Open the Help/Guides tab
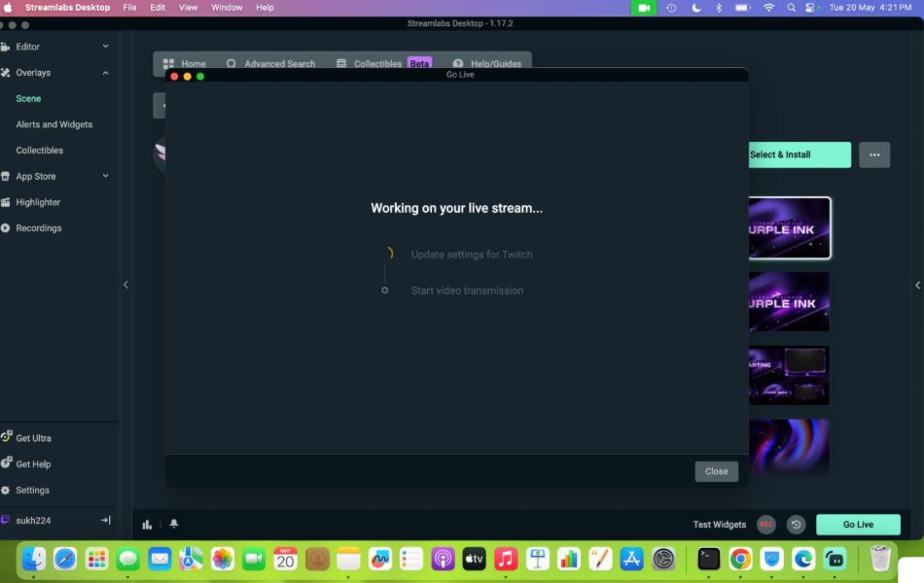Screen dimensions: 924x583 tap(487, 64)
